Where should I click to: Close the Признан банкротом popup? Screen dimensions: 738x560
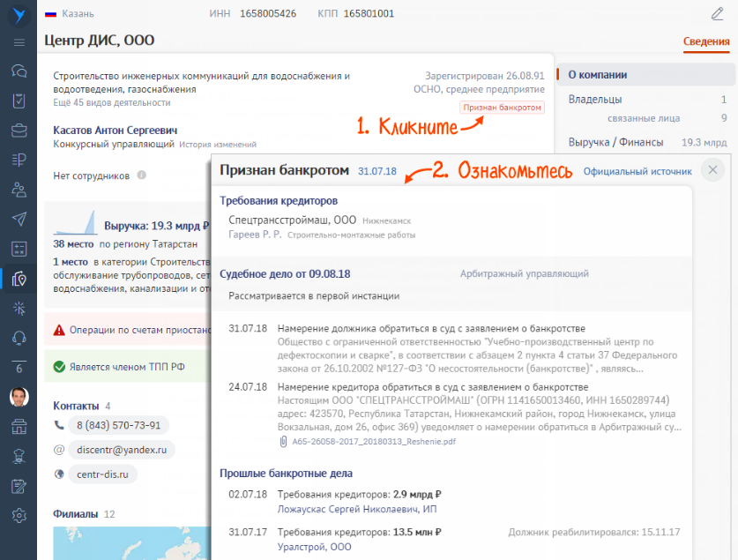pos(712,169)
